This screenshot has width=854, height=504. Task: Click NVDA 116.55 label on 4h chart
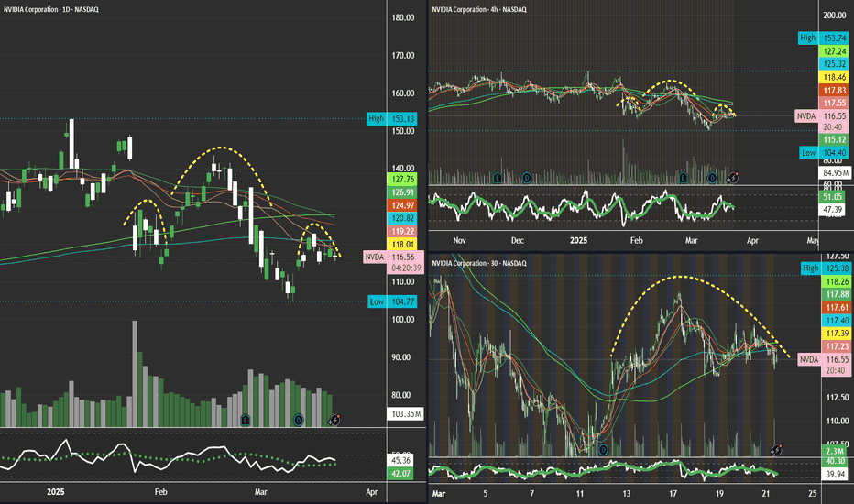(823, 116)
